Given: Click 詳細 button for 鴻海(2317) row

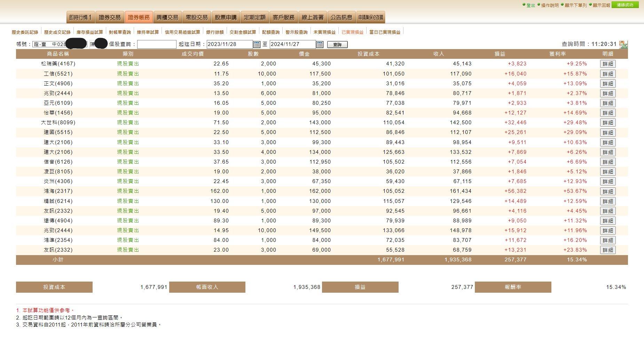Looking at the screenshot, I should coord(608,191).
